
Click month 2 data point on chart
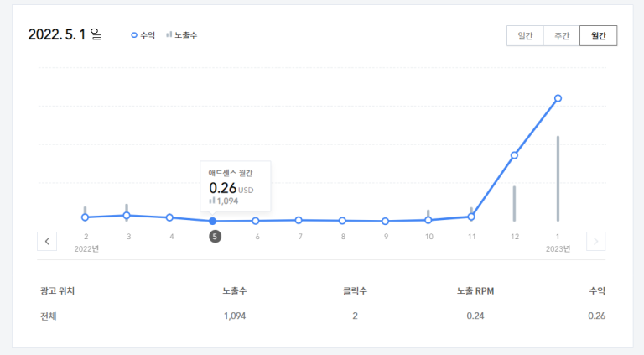click(85, 217)
